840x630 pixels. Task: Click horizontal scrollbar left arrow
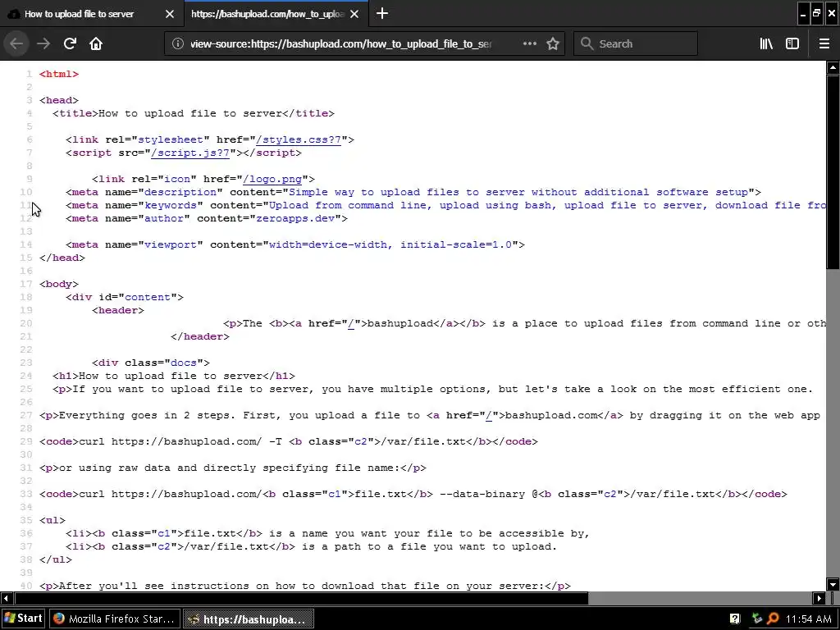point(6,598)
